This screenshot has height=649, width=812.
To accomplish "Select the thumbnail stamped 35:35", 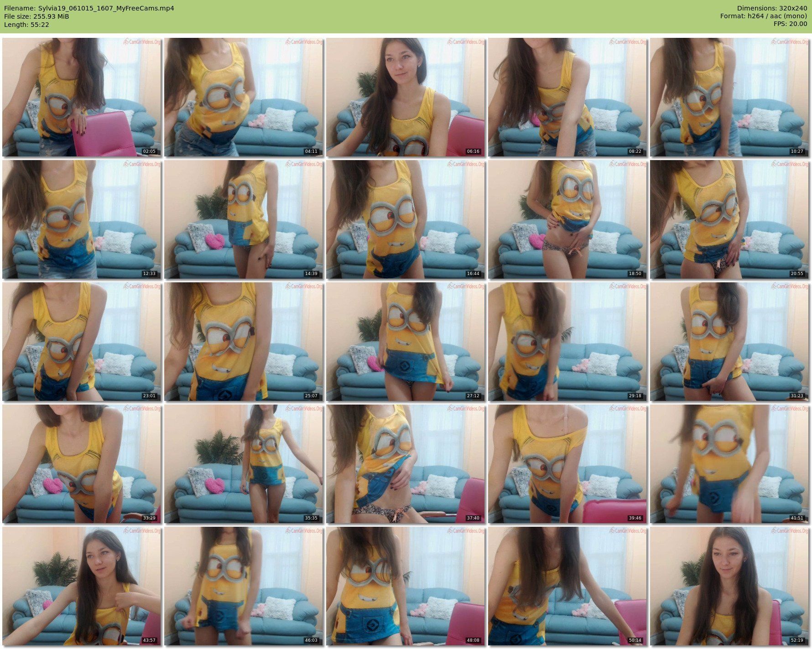I will point(244,464).
